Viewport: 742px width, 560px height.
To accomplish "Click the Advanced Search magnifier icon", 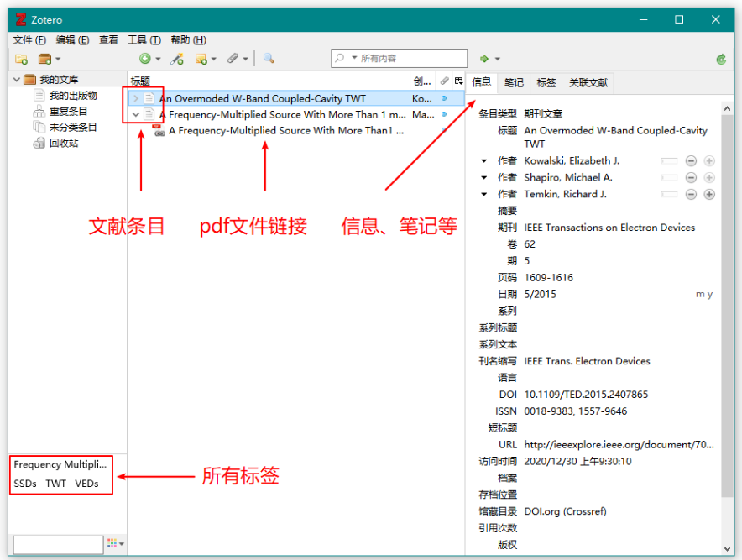I will pyautogui.click(x=269, y=58).
